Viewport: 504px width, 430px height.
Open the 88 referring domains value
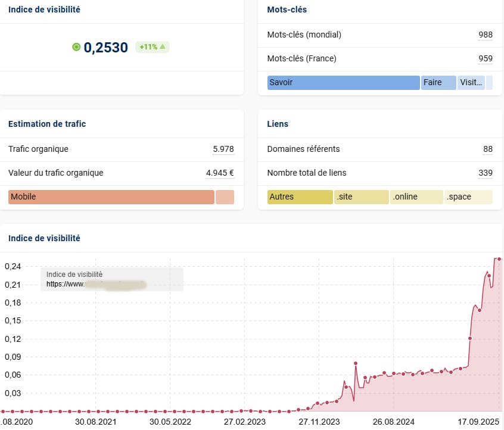(x=487, y=149)
